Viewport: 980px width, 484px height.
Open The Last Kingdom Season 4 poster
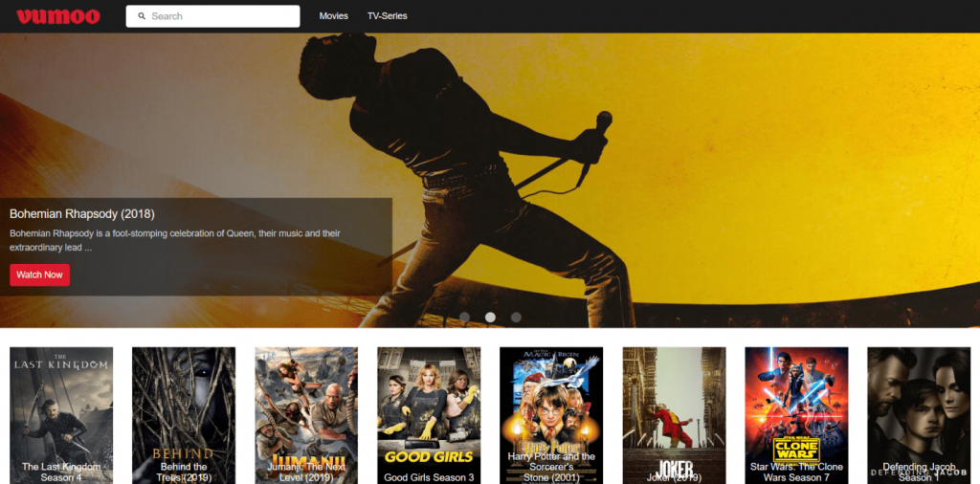(61, 415)
